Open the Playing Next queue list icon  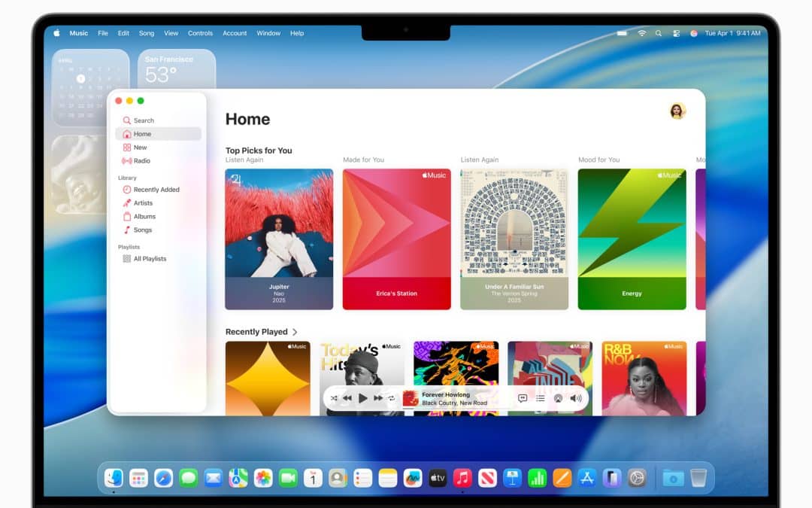coord(540,398)
